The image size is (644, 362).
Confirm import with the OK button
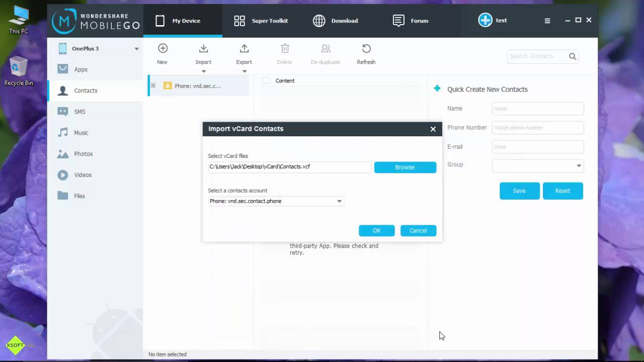376,230
